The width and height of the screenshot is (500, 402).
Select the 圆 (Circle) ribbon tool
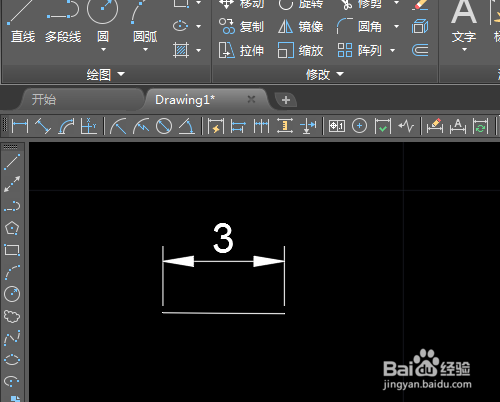103,22
